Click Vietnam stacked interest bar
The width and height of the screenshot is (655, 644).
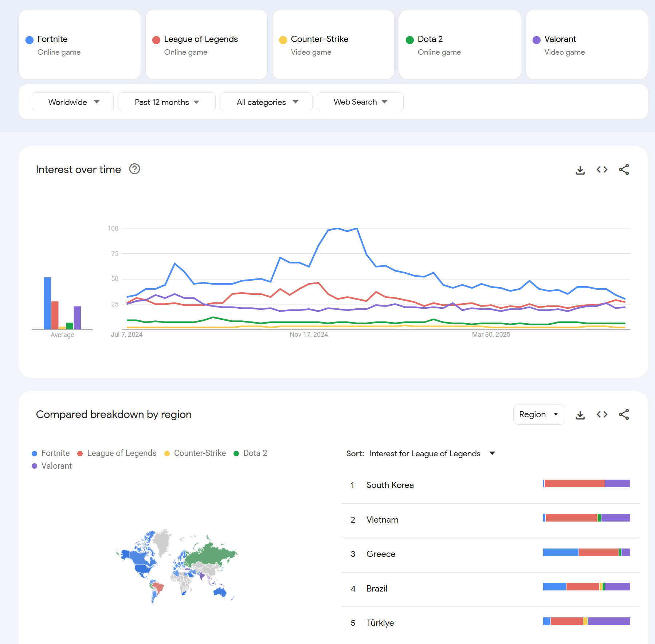pyautogui.click(x=587, y=518)
